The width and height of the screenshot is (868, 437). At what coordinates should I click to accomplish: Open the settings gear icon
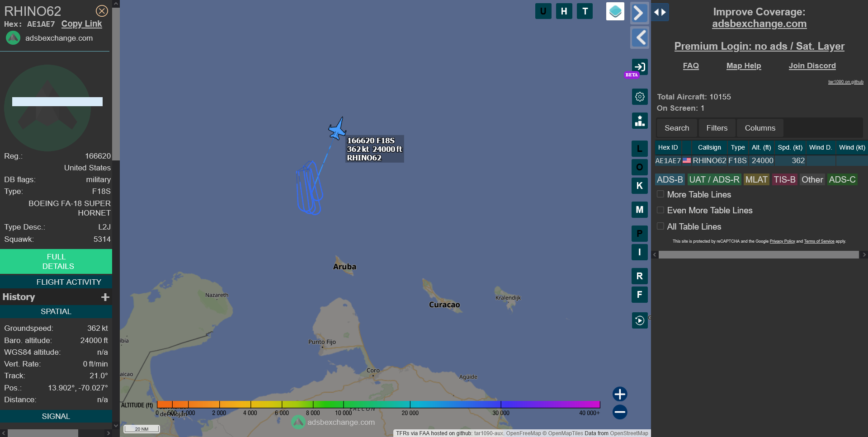click(639, 97)
